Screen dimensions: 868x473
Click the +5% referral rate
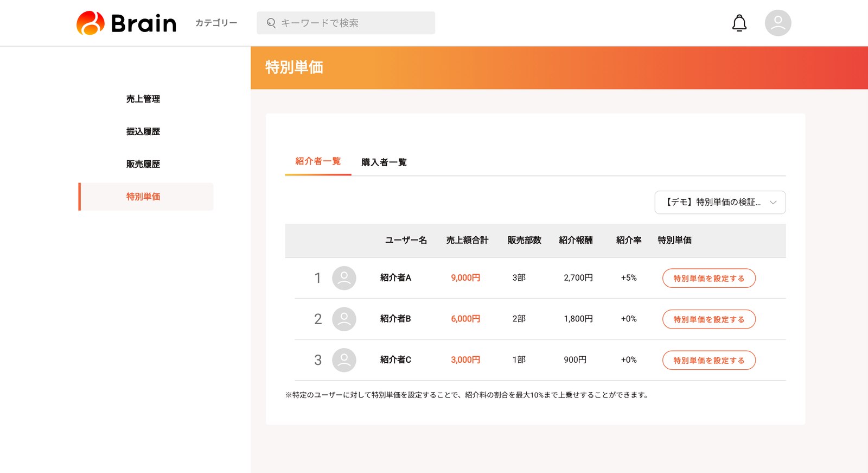629,278
